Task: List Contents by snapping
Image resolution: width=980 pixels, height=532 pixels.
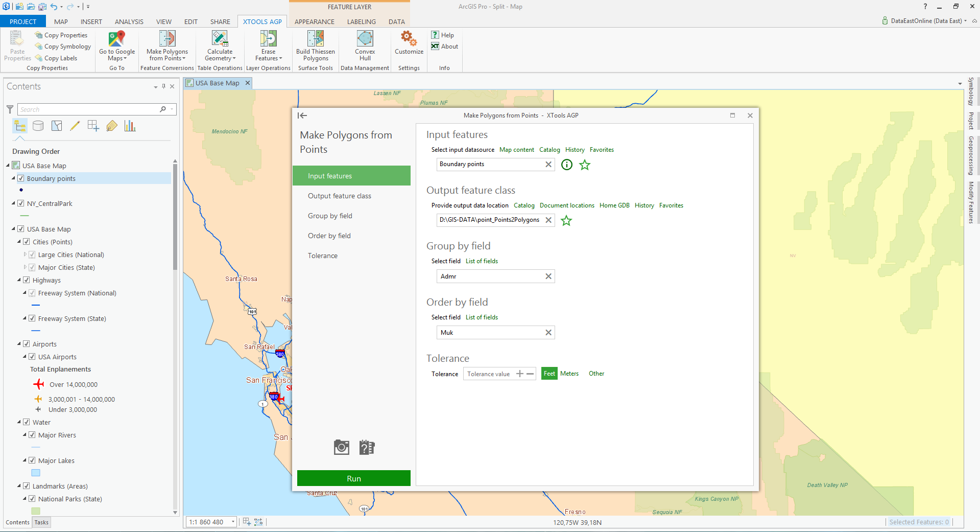Action: pyautogui.click(x=93, y=126)
